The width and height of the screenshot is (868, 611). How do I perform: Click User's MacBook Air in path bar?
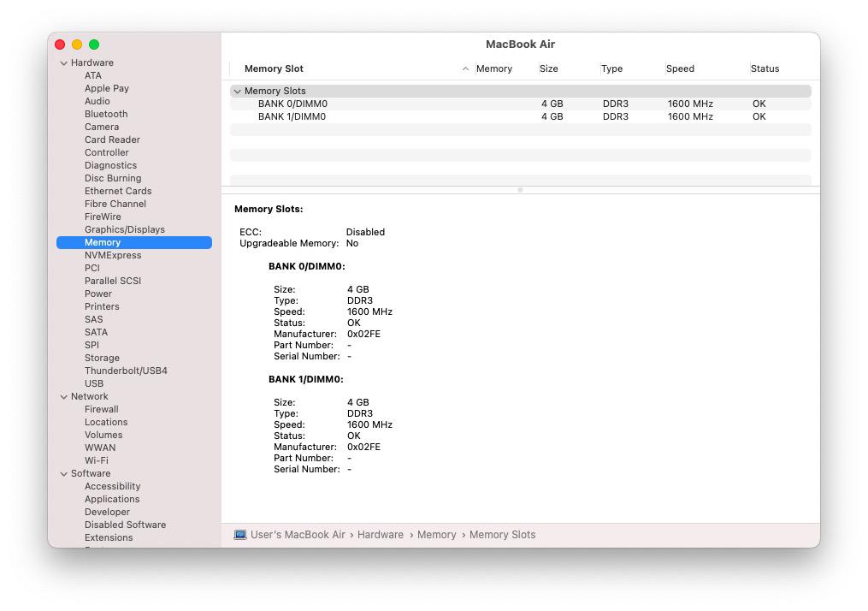click(298, 535)
